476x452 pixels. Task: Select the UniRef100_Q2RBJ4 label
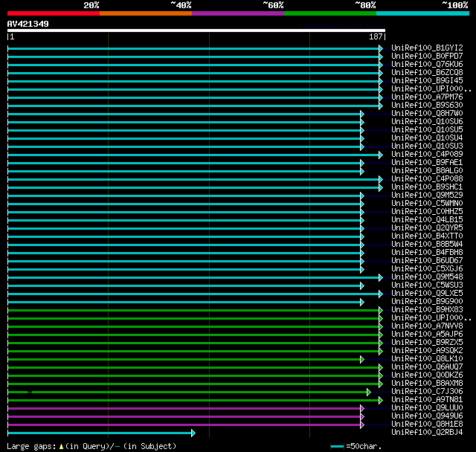pos(427,433)
